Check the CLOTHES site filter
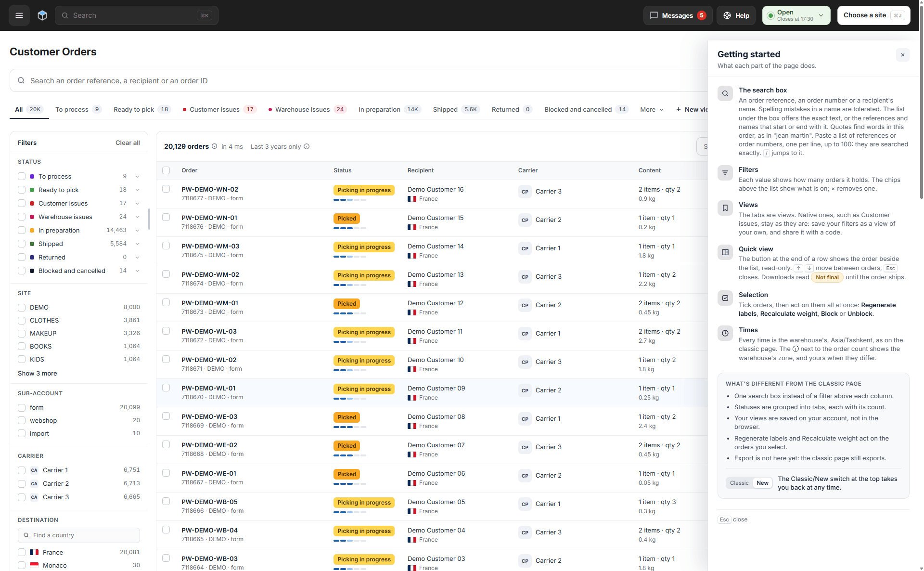Screen dimensions: 924x571 (22, 320)
